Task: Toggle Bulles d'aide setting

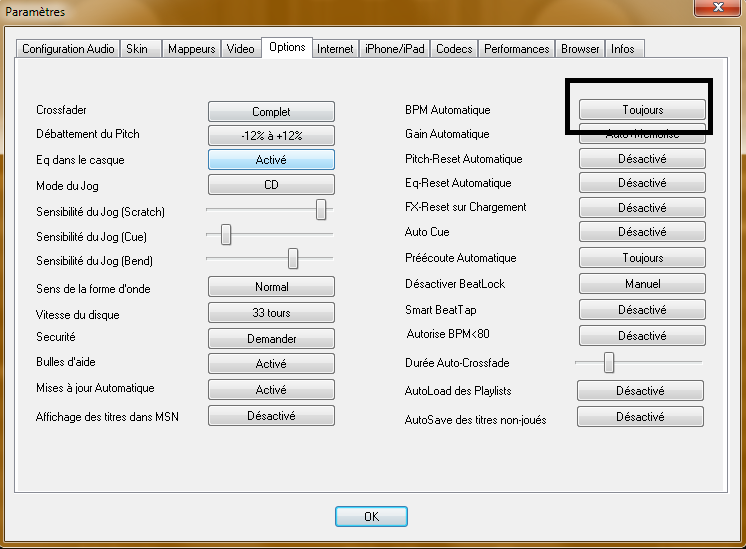Action: (x=271, y=364)
